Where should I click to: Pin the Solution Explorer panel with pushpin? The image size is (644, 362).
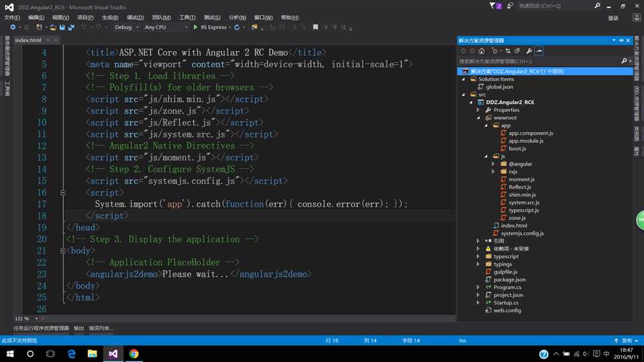[621, 40]
